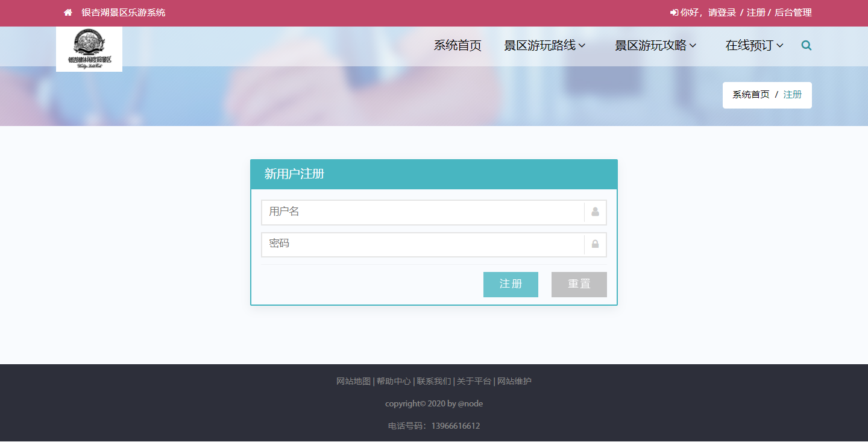Screen dimensions: 868x442
Task: Open 请登录 link in top bar
Action: tap(722, 13)
